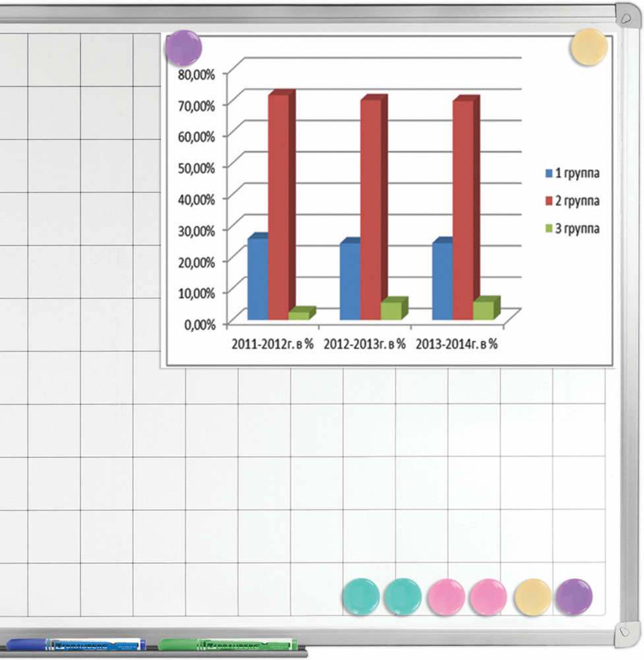
Task: Click the '2 группа' legend entry
Action: (571, 201)
